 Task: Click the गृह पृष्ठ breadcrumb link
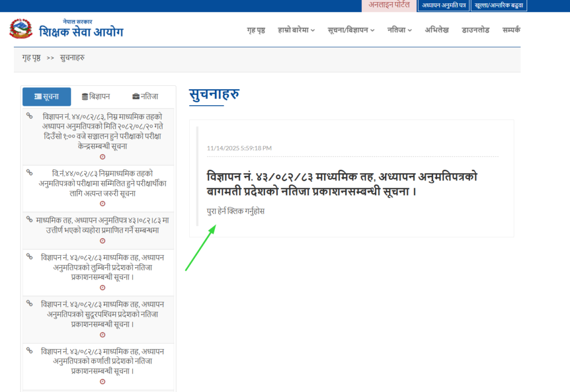(31, 57)
